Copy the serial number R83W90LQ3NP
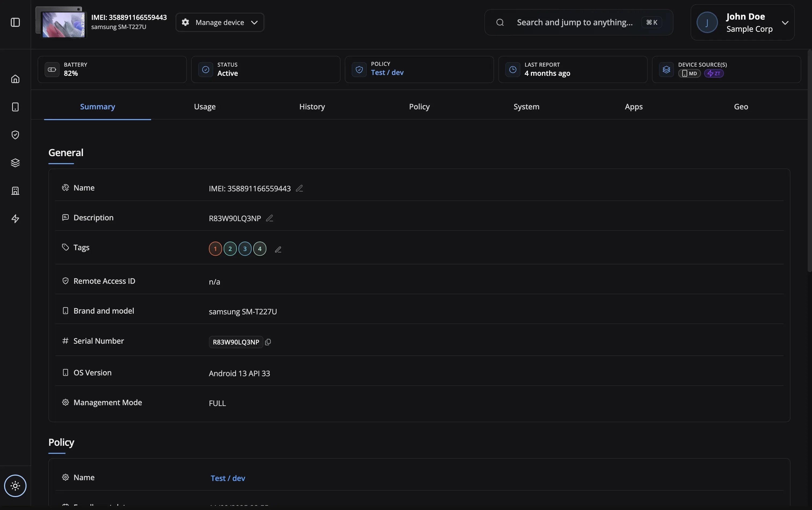 (x=268, y=342)
